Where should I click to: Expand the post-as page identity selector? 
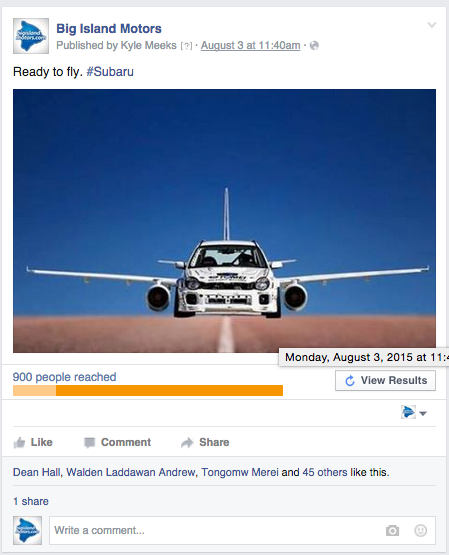click(x=414, y=412)
